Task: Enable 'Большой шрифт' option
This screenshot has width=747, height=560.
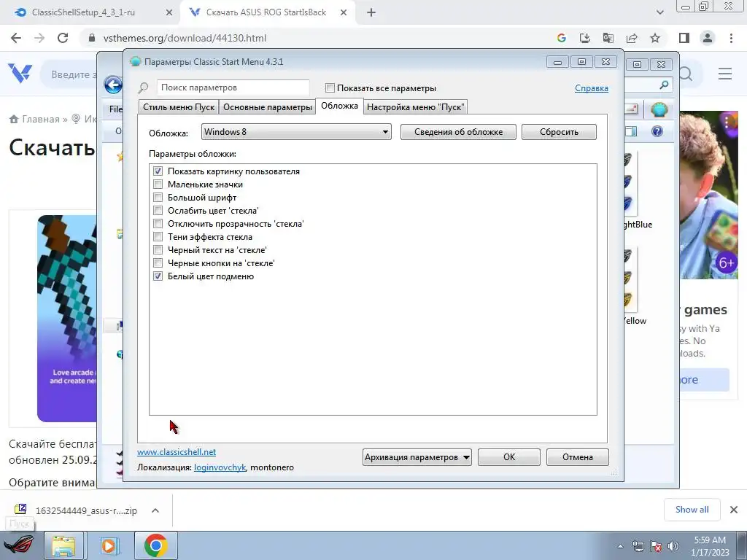Action: click(x=158, y=197)
